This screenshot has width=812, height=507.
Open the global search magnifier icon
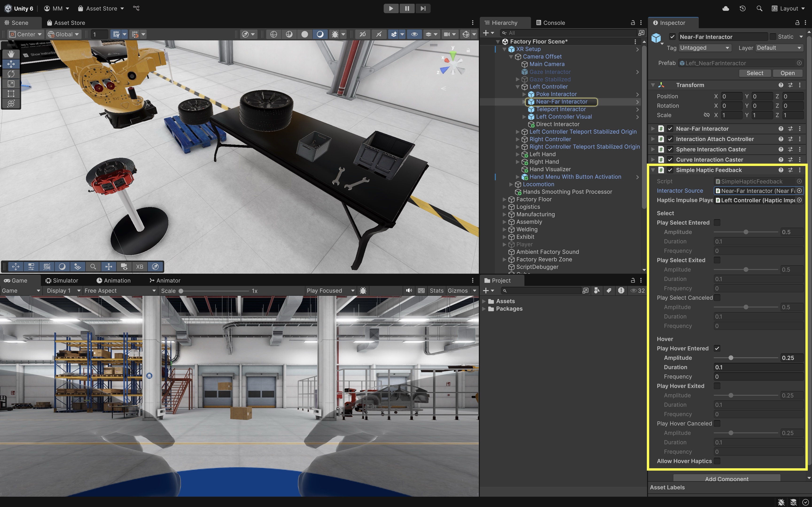pyautogui.click(x=759, y=8)
